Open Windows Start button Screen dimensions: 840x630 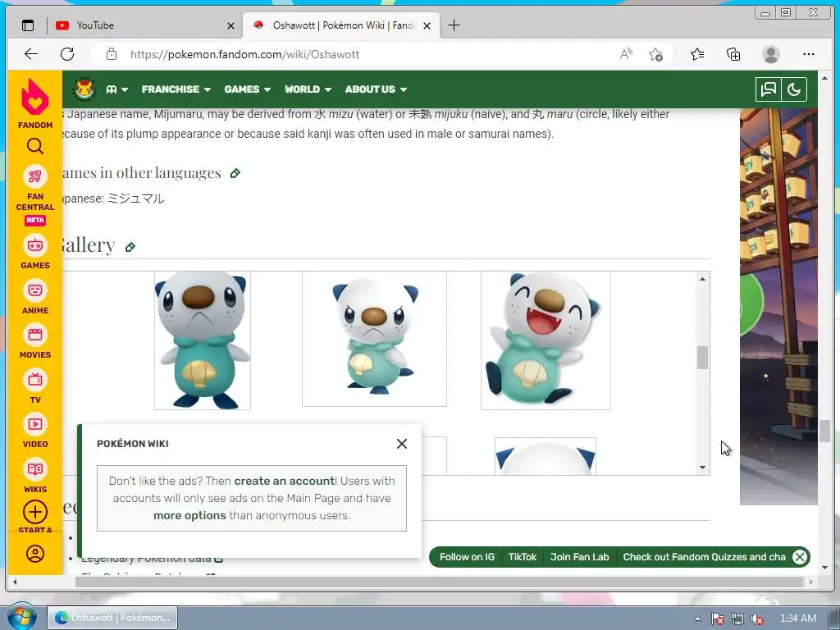21,618
